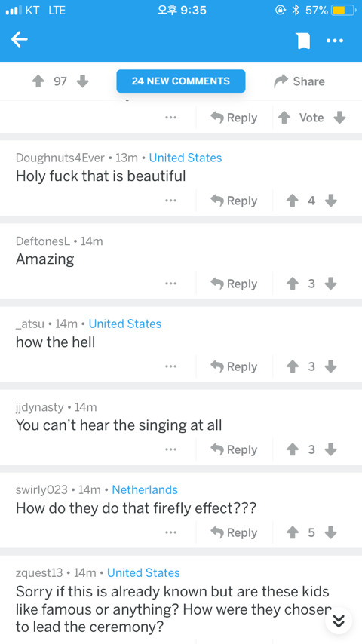The height and width of the screenshot is (644, 362).
Task: Open zquest13's user profile name
Action: [39, 572]
